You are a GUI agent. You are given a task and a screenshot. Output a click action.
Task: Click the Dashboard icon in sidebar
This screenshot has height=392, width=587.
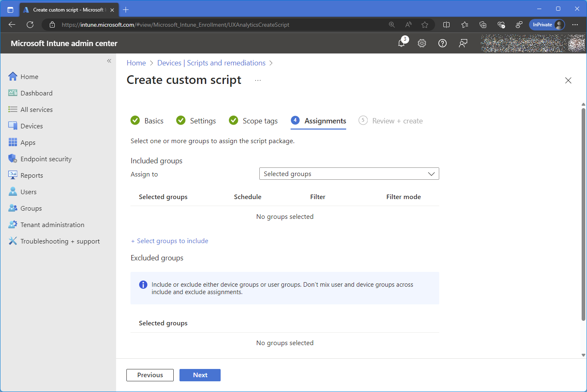[13, 93]
